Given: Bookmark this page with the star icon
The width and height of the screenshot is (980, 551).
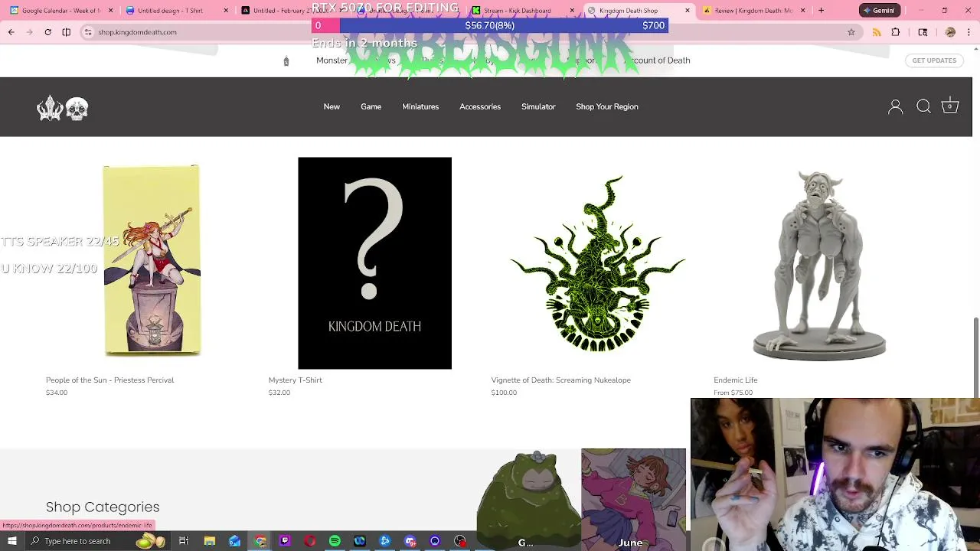Looking at the screenshot, I should (851, 32).
